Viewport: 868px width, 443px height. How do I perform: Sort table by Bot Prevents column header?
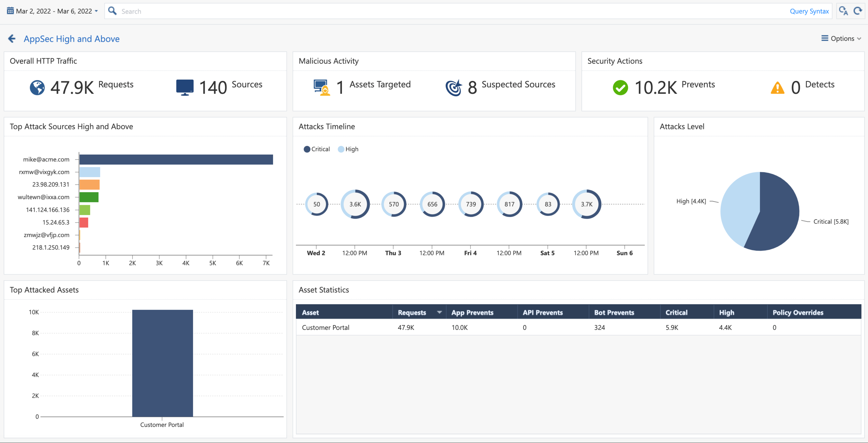pos(614,312)
